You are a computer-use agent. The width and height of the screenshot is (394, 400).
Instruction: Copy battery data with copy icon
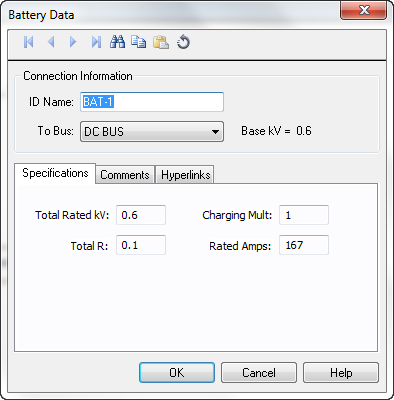tap(138, 42)
